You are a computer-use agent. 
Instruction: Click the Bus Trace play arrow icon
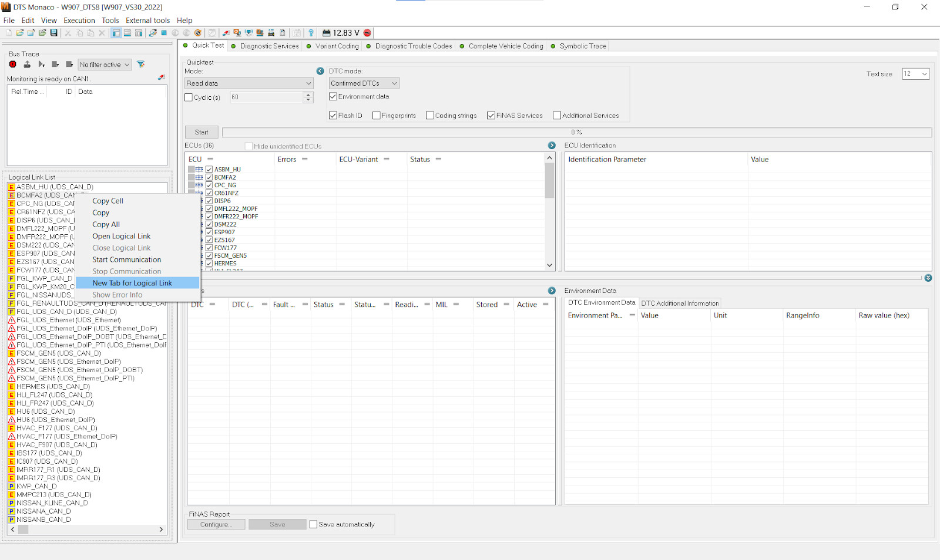(x=41, y=65)
